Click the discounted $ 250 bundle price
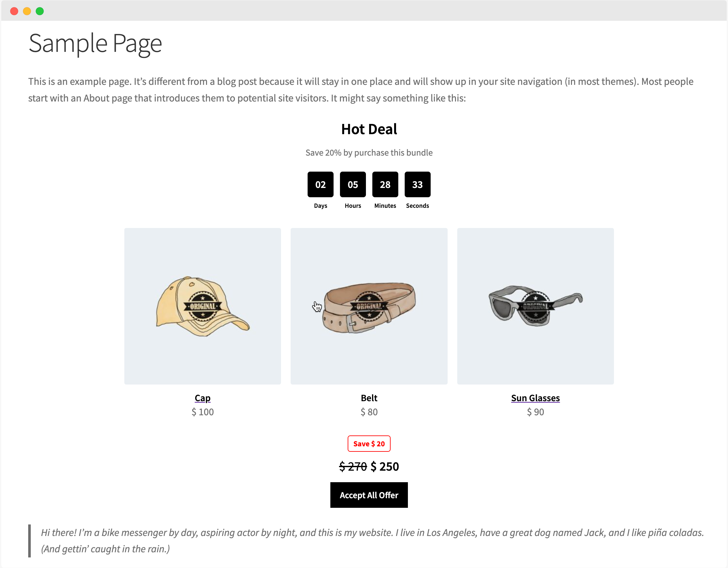Screen dimensions: 728x568 (x=385, y=467)
